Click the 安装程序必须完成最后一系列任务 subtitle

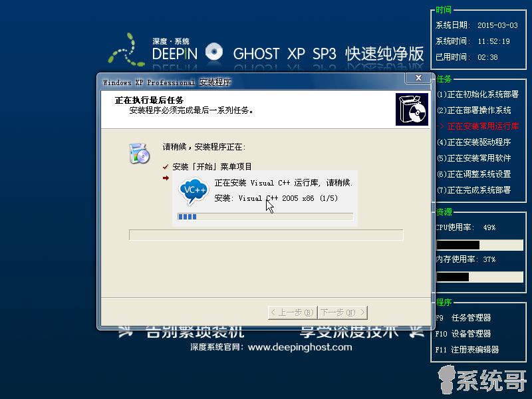pyautogui.click(x=191, y=110)
